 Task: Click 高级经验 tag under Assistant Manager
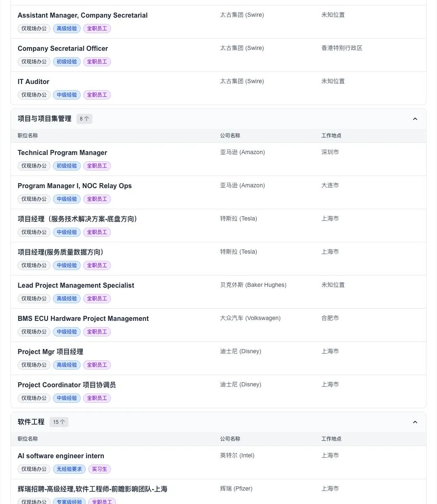coord(67,29)
